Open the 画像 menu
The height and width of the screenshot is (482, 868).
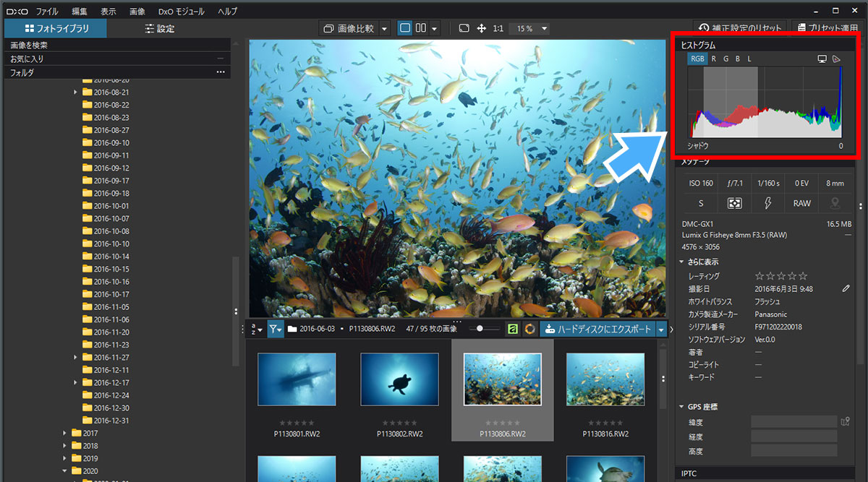[137, 11]
